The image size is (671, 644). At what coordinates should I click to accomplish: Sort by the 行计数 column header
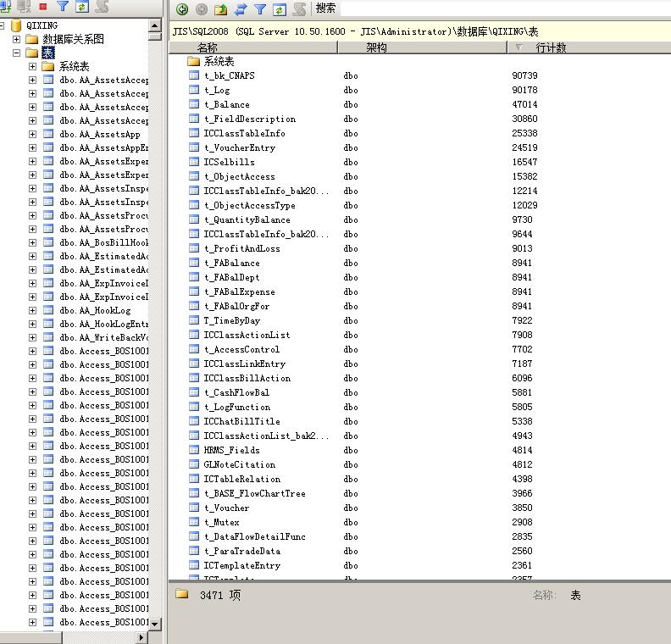coord(590,47)
